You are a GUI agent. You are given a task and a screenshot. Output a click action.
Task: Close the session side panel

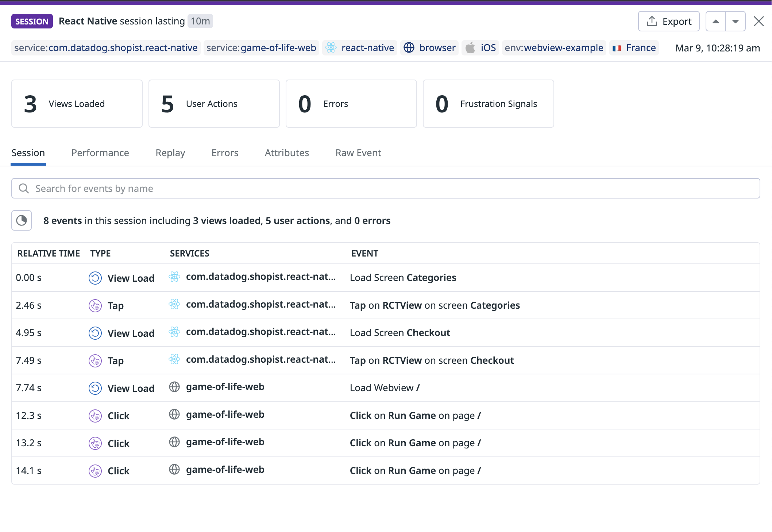point(759,22)
